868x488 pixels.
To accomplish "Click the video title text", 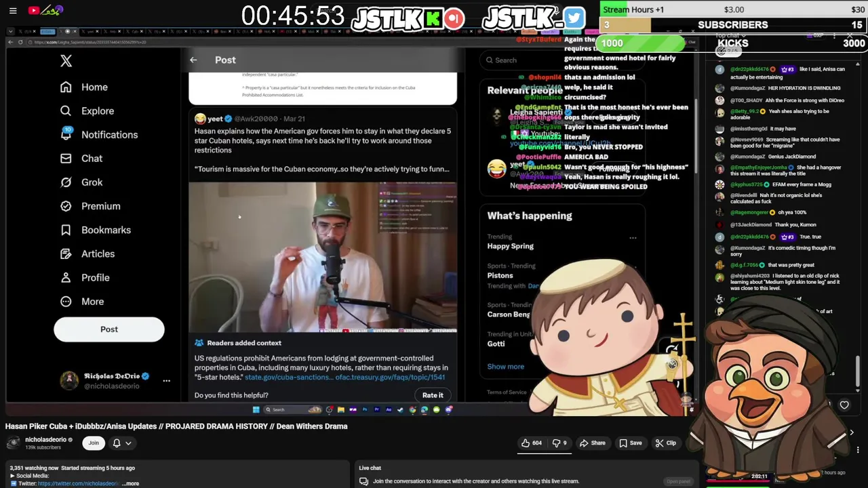I will pos(176,426).
